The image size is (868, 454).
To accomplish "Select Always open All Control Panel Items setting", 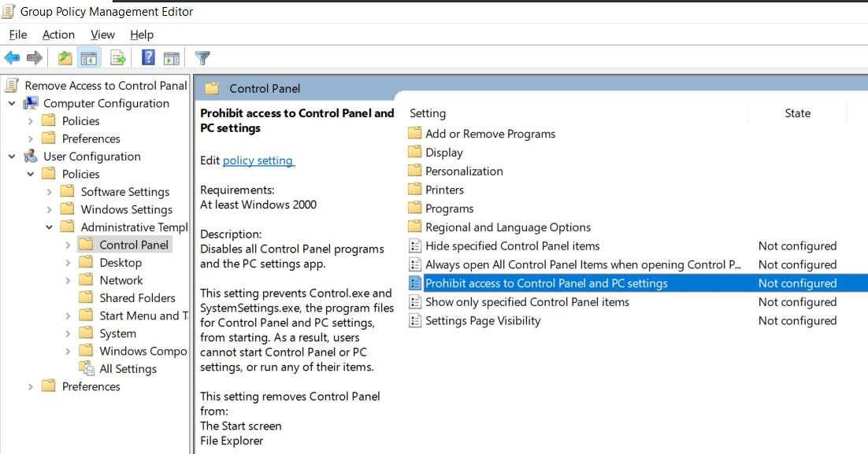I will [x=583, y=264].
